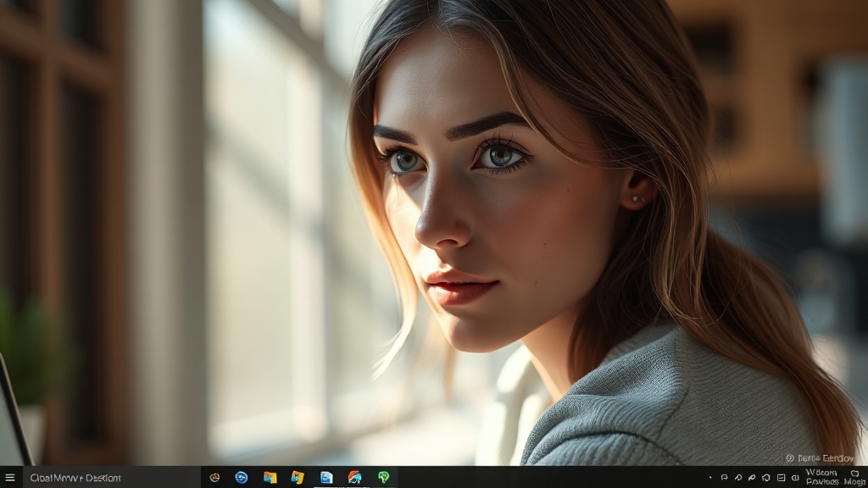Open the blue document app in taskbar

point(326,478)
